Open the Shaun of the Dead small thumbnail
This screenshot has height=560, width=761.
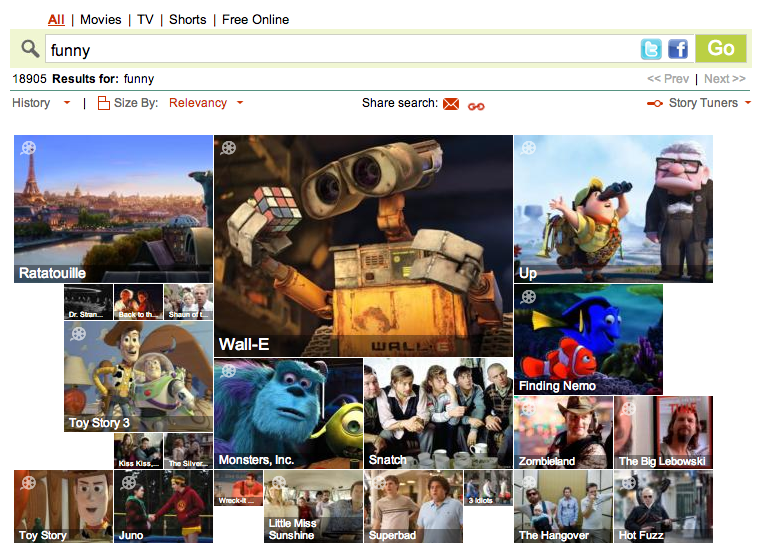coord(188,302)
